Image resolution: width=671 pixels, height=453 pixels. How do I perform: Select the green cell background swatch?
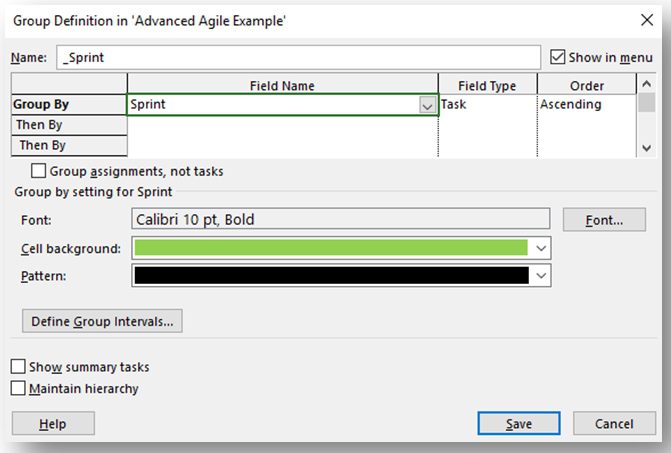click(x=331, y=248)
